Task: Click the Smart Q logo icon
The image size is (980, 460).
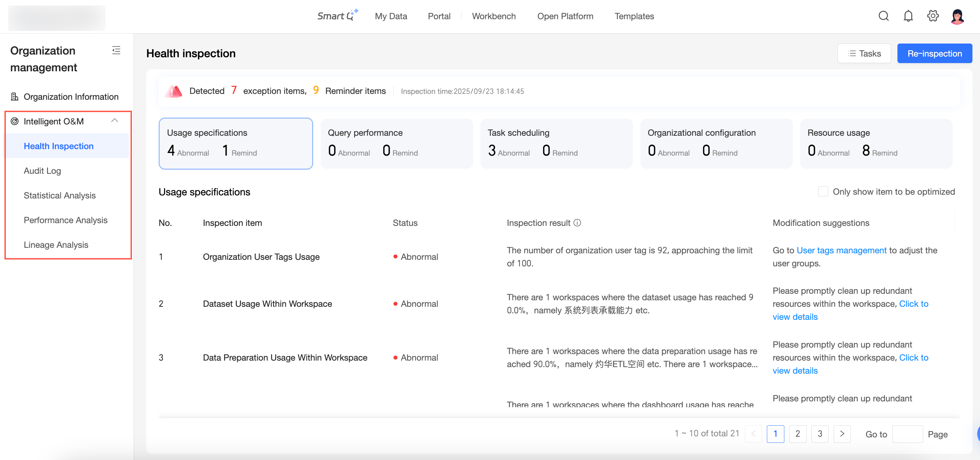Action: tap(338, 16)
